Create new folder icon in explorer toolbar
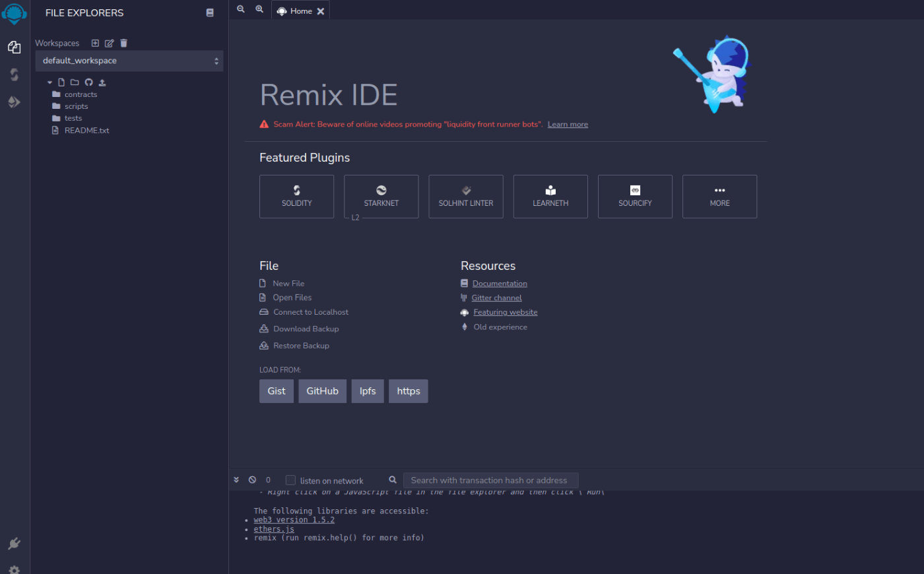This screenshot has height=574, width=924. point(75,82)
